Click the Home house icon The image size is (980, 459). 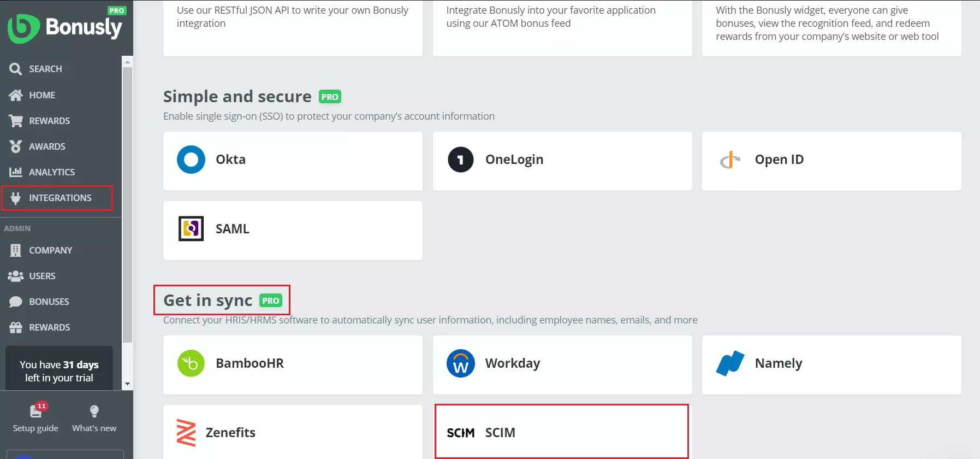pyautogui.click(x=16, y=95)
